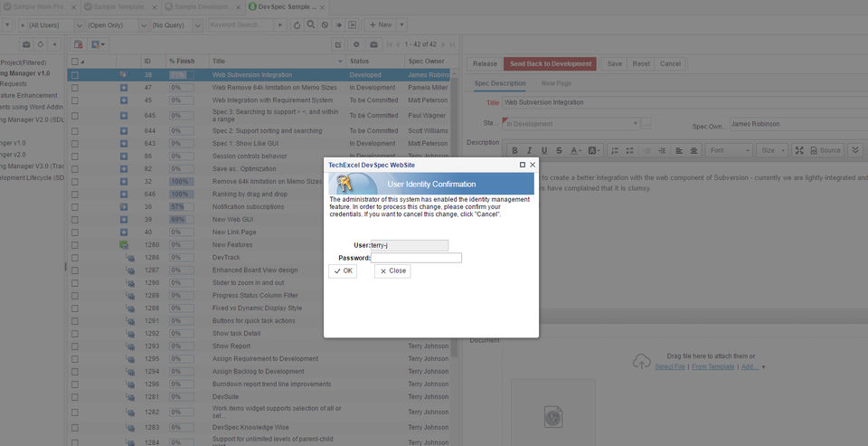
Task: Apply italic formatting in description editor
Action: click(529, 151)
